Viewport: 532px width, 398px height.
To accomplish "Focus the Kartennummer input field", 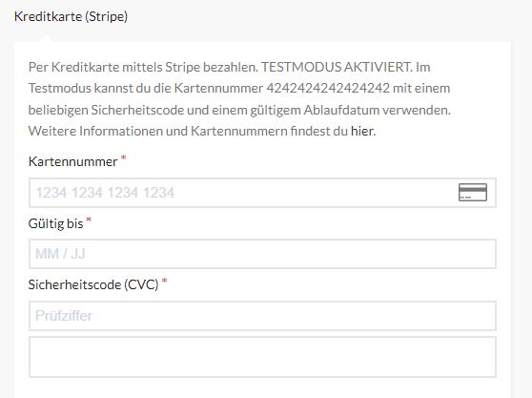I will [x=262, y=193].
